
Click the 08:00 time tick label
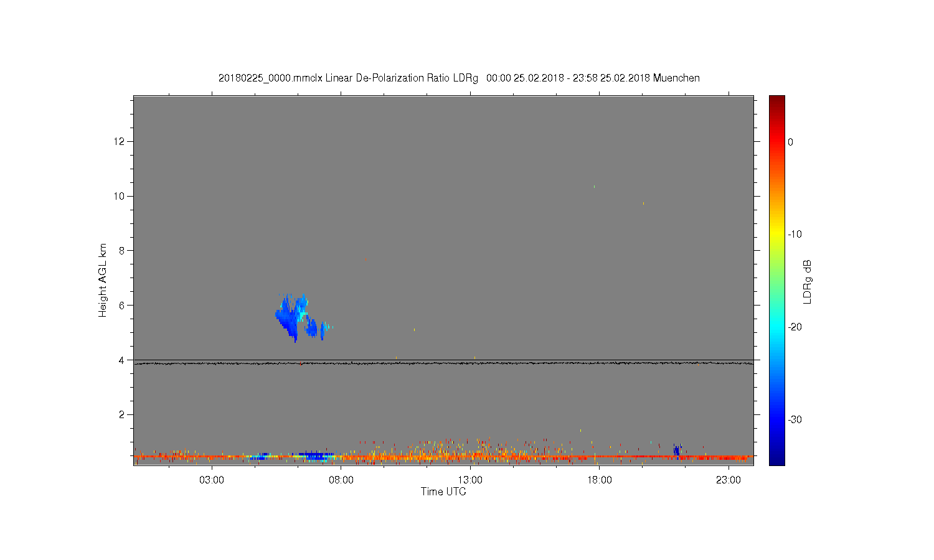coord(341,480)
